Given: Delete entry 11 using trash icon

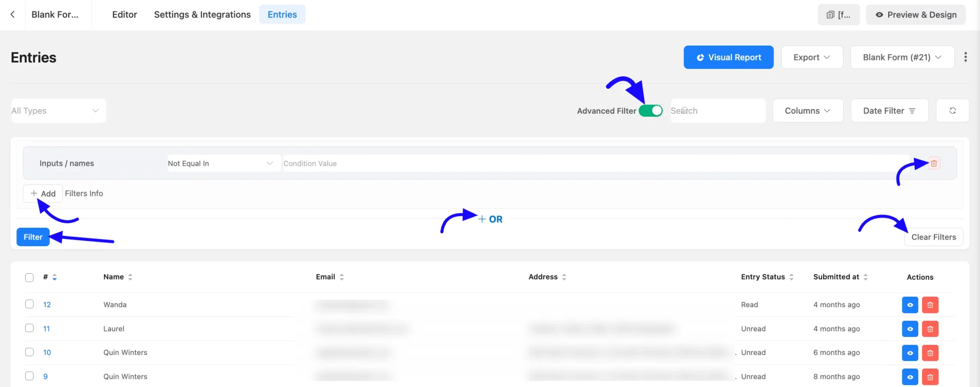Looking at the screenshot, I should coord(930,329).
